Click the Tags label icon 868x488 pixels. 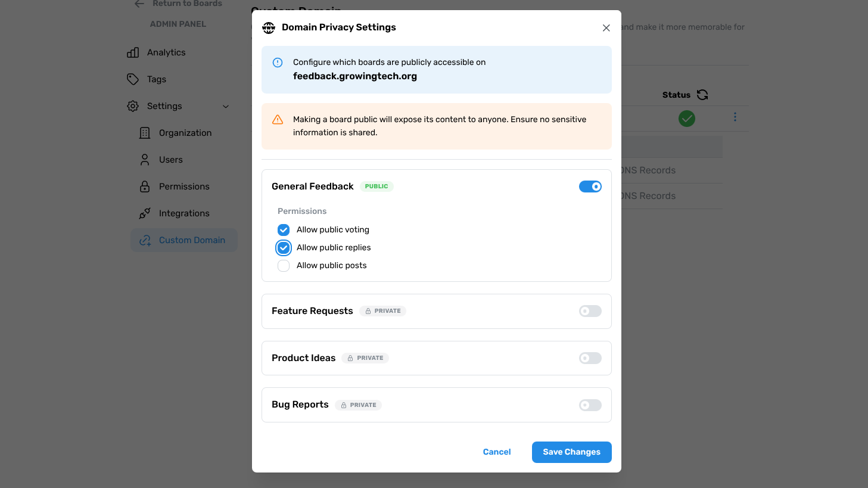point(133,79)
